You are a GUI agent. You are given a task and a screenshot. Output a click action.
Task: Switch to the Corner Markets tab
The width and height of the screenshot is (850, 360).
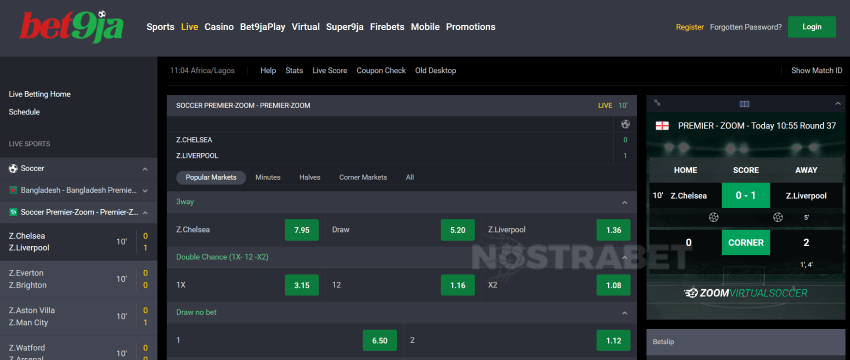363,177
